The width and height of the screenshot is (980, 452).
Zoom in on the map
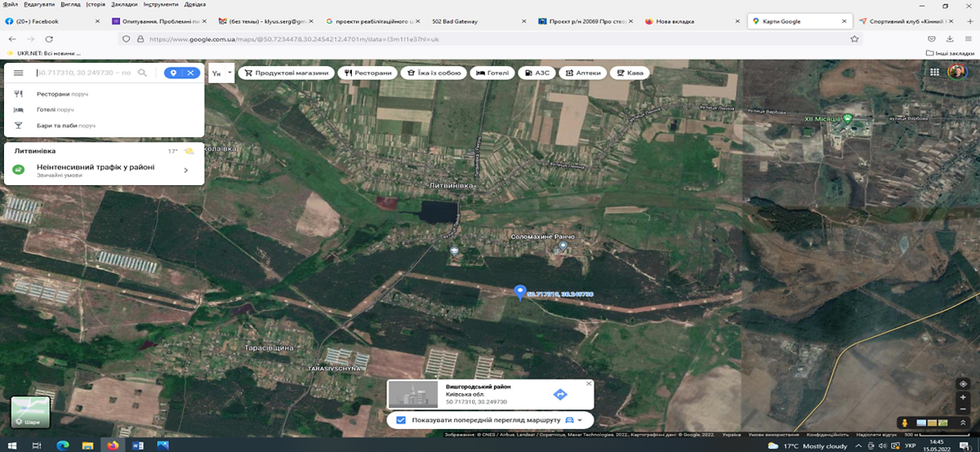click(x=964, y=397)
